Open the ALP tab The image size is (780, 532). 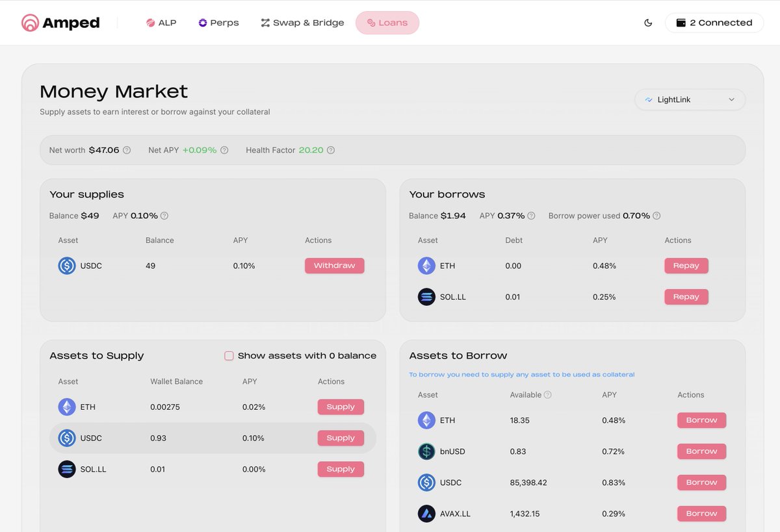161,23
